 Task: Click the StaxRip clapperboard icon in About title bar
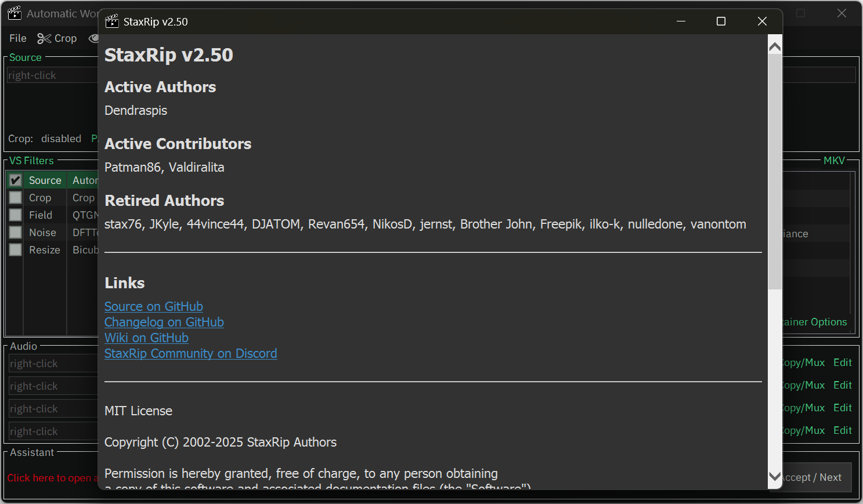(x=111, y=21)
